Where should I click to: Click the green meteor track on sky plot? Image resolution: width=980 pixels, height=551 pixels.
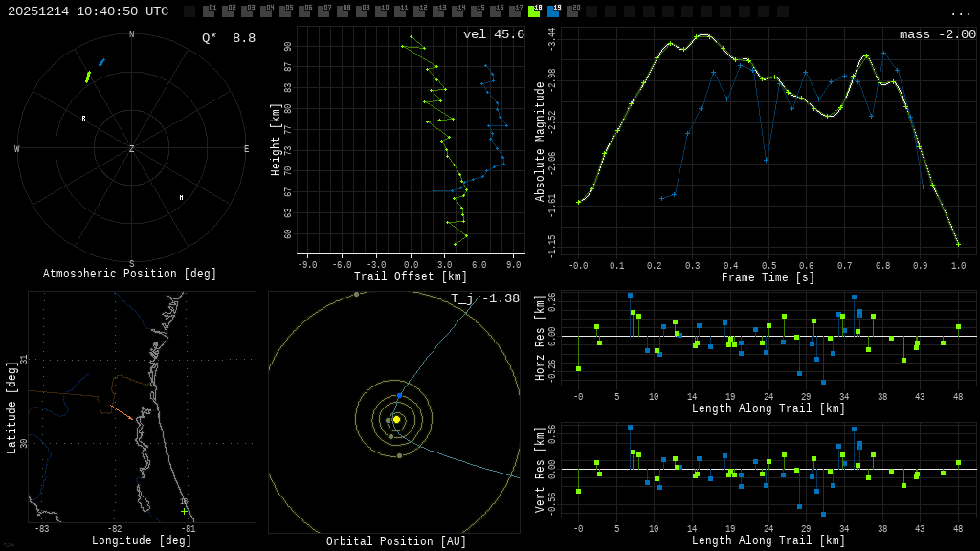click(88, 77)
